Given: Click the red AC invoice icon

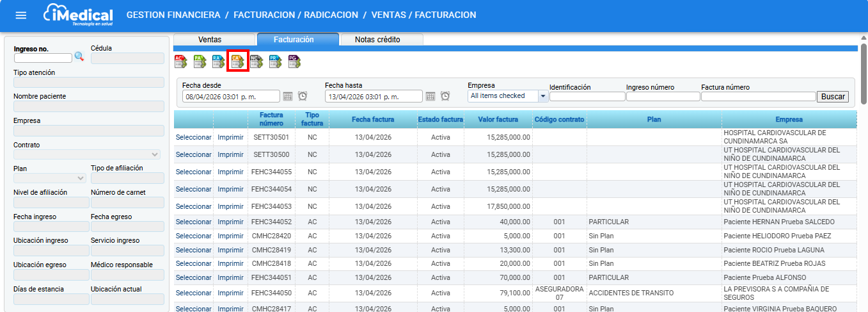Looking at the screenshot, I should pos(181,62).
